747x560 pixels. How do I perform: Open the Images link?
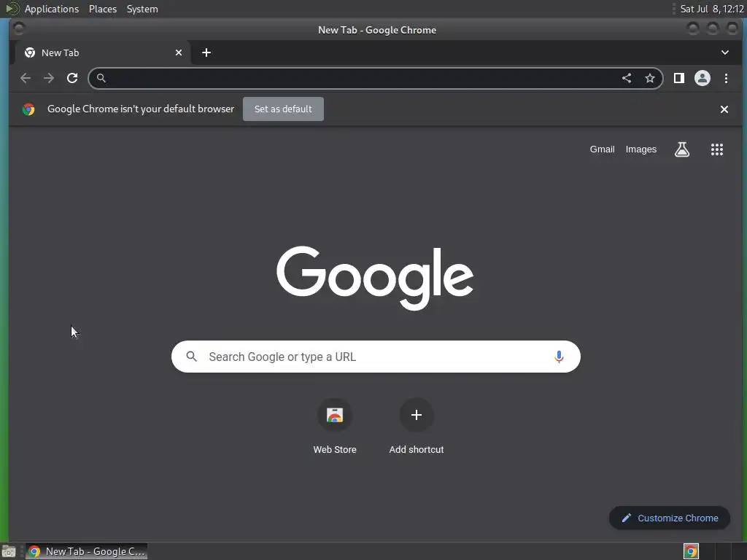pos(640,149)
